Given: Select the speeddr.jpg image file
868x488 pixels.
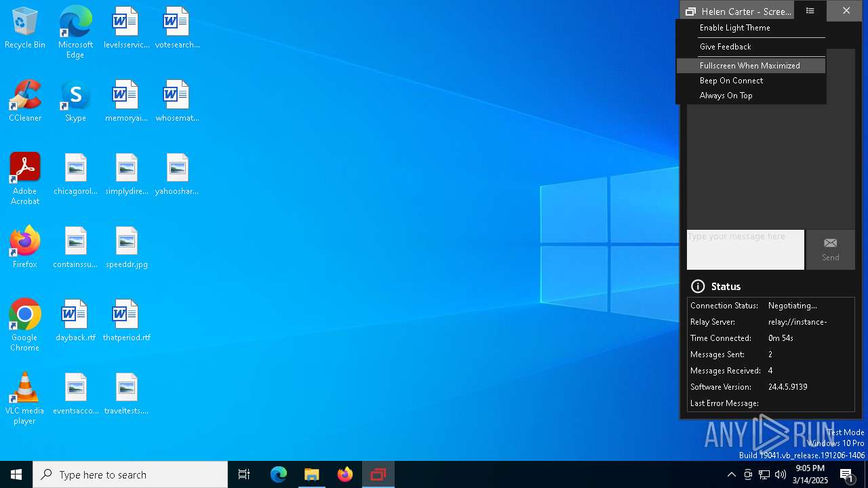Looking at the screenshot, I should [126, 247].
